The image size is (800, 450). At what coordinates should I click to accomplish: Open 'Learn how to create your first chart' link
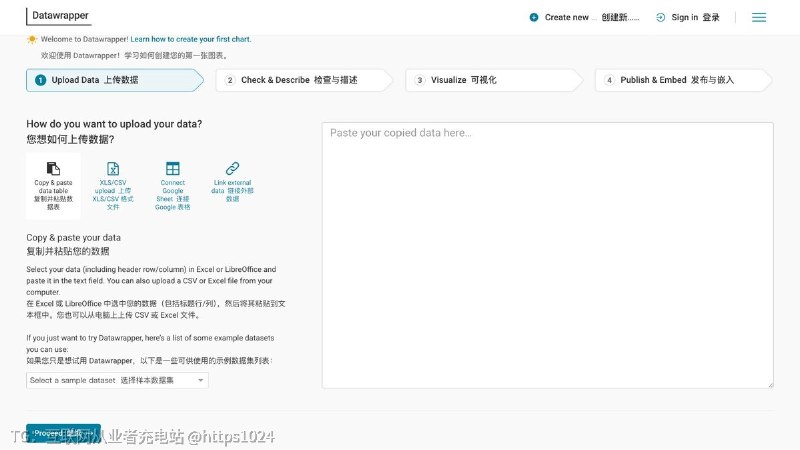pyautogui.click(x=190, y=39)
